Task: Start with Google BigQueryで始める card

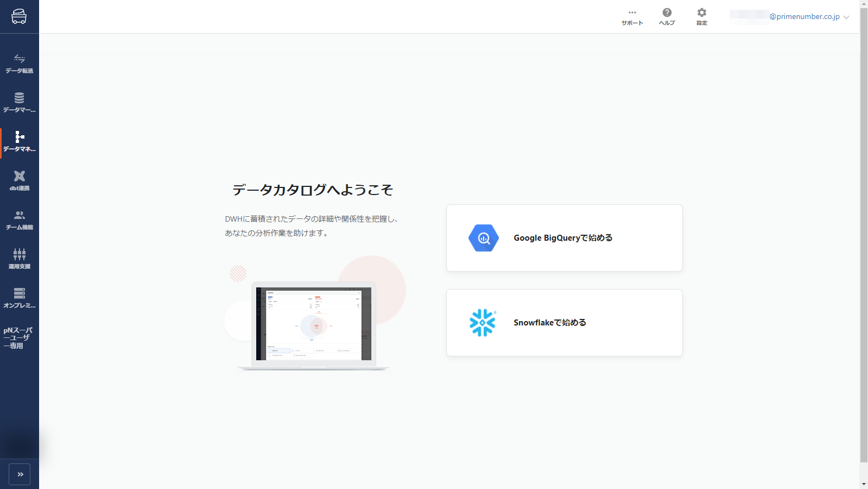Action: (x=565, y=238)
